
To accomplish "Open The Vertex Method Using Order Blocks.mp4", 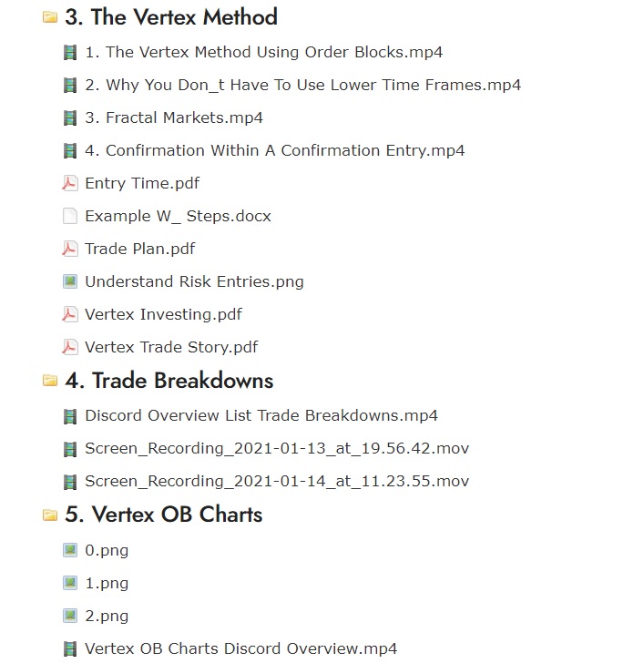I will (264, 53).
